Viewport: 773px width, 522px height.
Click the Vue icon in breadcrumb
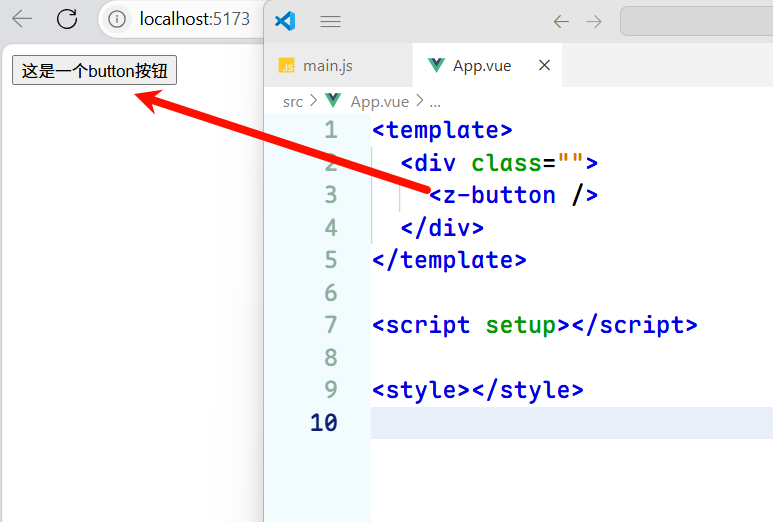[333, 101]
